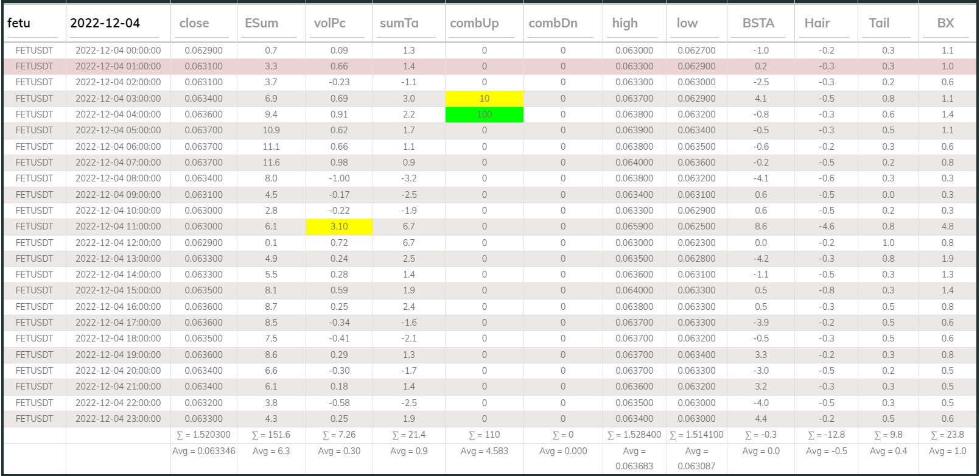The width and height of the screenshot is (980, 476).
Task: Click the combDn total ∑ = 0
Action: pyautogui.click(x=563, y=435)
